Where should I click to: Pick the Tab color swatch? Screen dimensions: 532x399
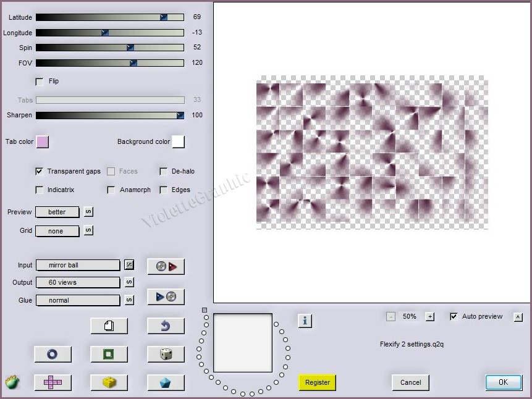pos(43,142)
